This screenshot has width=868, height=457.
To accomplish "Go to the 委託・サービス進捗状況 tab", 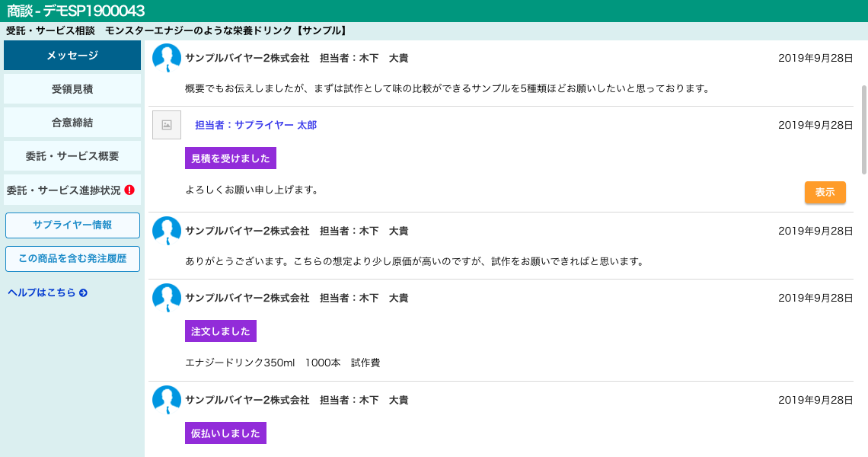I will point(63,190).
